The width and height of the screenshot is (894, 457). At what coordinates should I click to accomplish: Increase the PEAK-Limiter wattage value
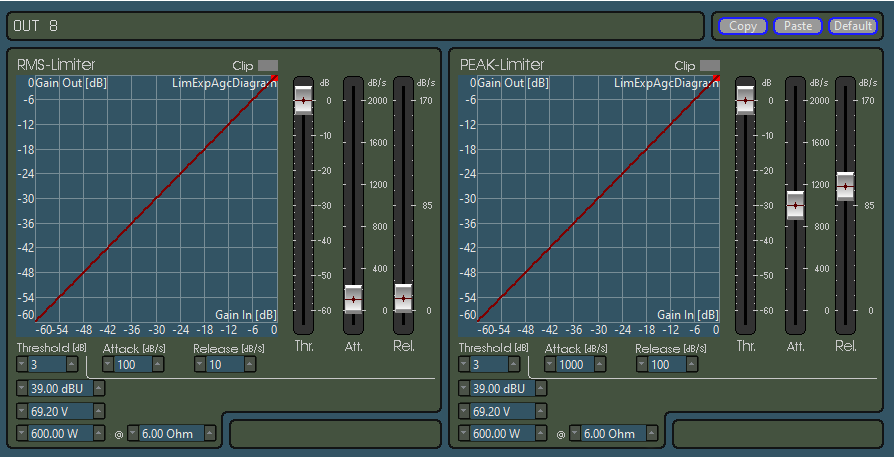(540, 434)
